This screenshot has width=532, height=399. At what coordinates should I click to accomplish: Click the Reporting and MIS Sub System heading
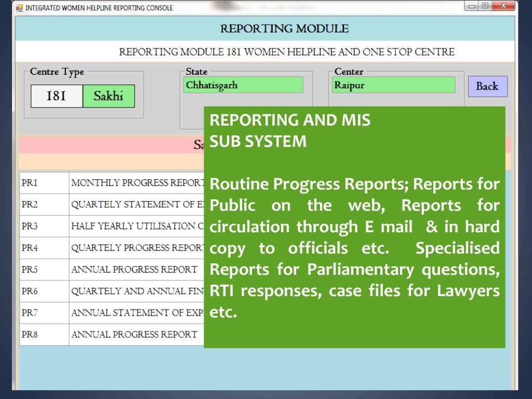pyautogui.click(x=289, y=130)
